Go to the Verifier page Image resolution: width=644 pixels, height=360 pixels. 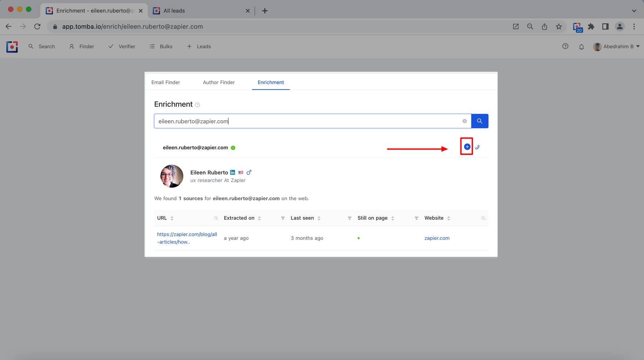pyautogui.click(x=122, y=47)
